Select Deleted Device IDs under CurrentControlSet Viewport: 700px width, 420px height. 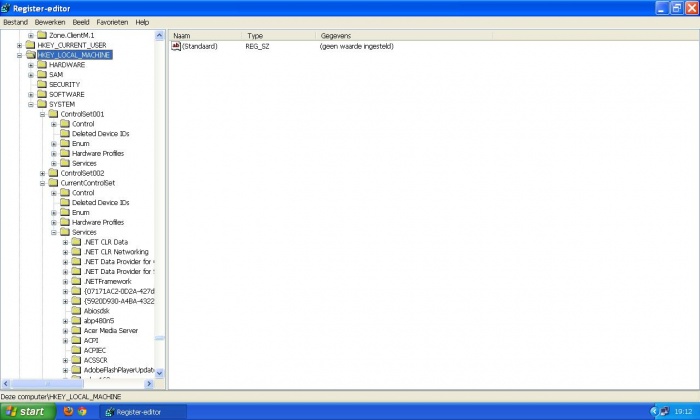click(100, 202)
